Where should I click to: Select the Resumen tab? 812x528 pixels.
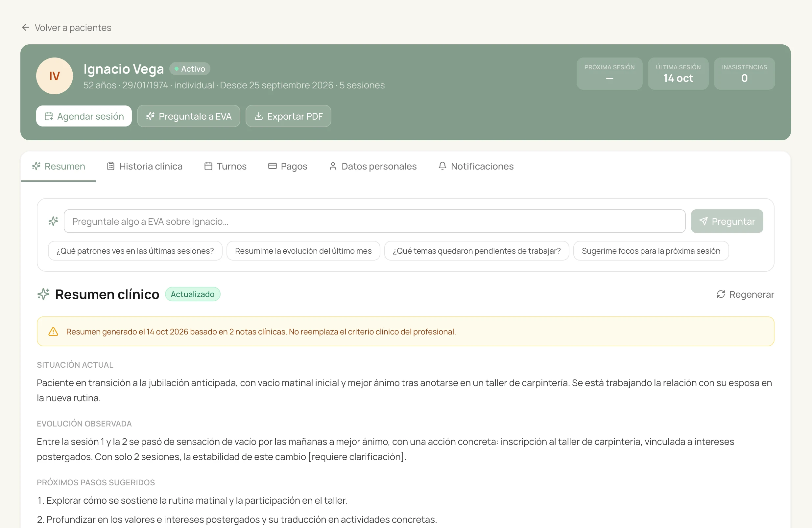58,166
